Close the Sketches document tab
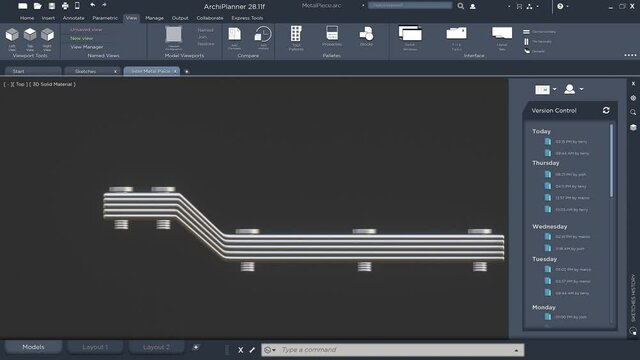 click(x=115, y=71)
